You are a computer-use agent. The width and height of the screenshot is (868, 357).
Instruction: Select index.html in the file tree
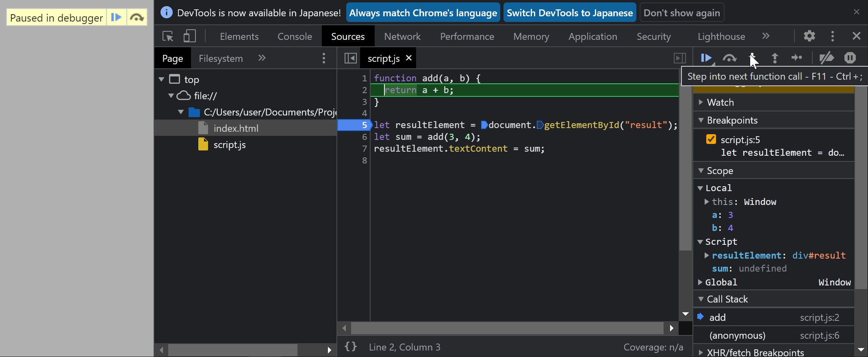(236, 128)
